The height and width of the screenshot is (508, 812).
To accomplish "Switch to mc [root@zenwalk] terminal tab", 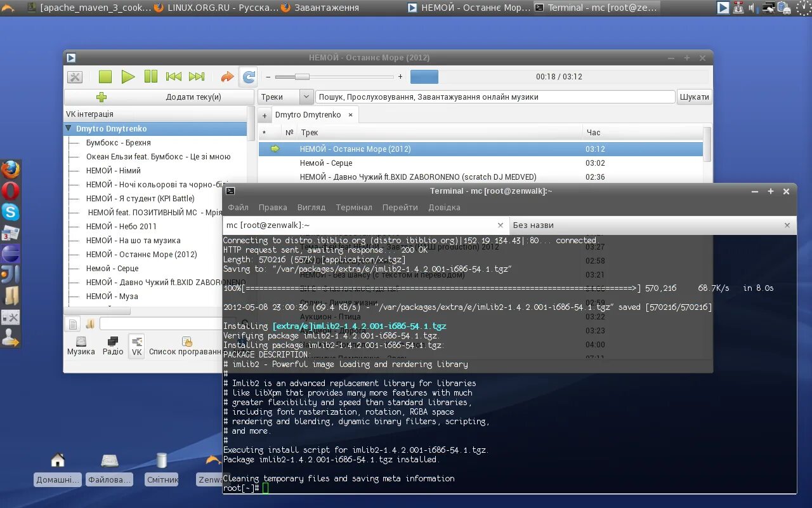I will 365,225.
